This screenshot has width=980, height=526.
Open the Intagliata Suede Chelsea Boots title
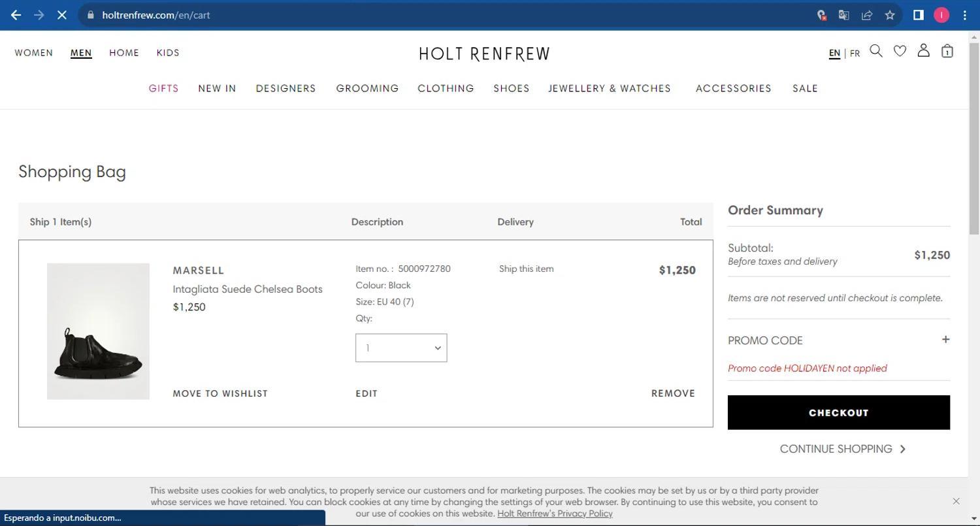tap(248, 289)
